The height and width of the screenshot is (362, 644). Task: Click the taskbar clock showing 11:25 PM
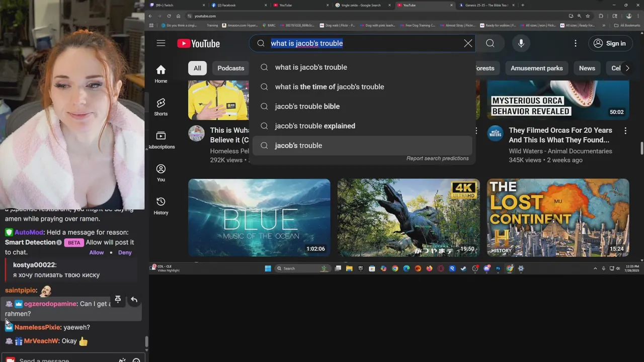(x=632, y=268)
